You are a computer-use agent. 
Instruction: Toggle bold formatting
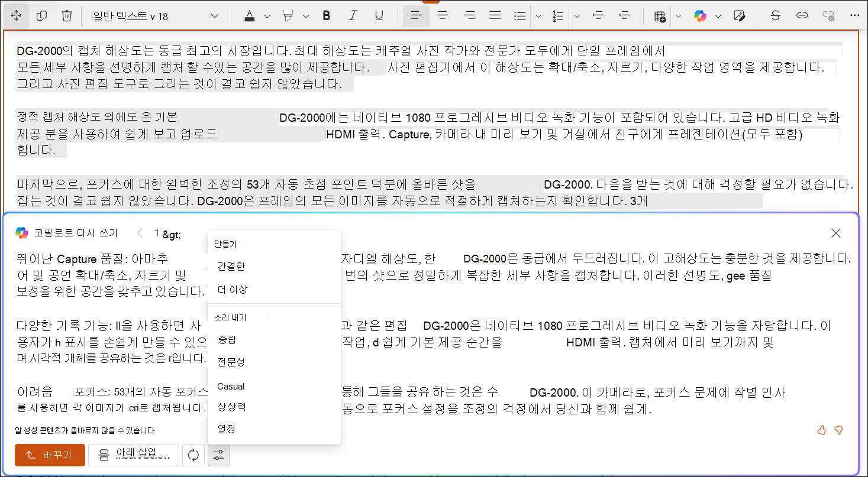click(326, 16)
